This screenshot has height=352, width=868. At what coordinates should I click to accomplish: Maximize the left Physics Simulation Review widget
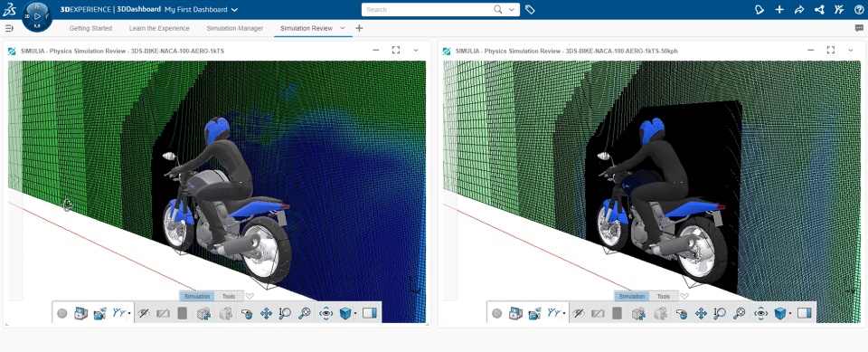click(396, 50)
